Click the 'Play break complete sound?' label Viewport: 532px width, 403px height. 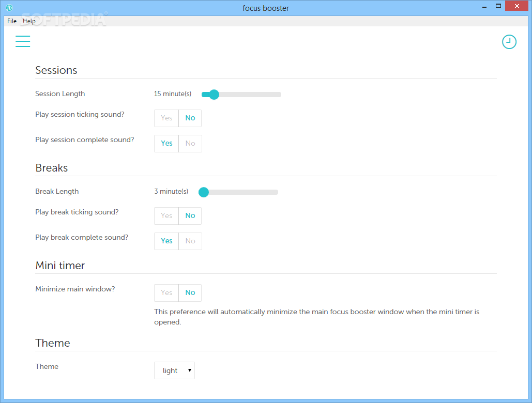click(82, 238)
